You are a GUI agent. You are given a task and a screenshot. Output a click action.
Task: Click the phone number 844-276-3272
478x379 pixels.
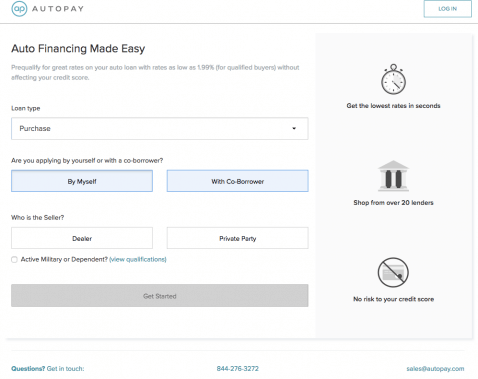point(238,369)
